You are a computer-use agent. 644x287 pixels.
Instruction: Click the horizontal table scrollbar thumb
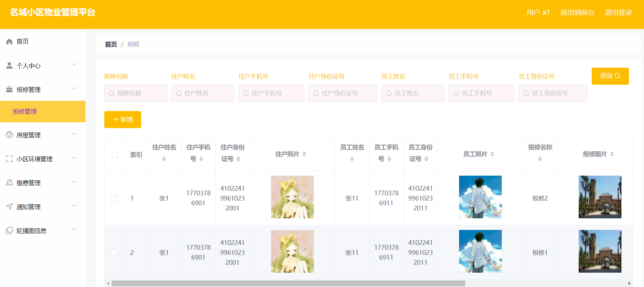click(289, 284)
